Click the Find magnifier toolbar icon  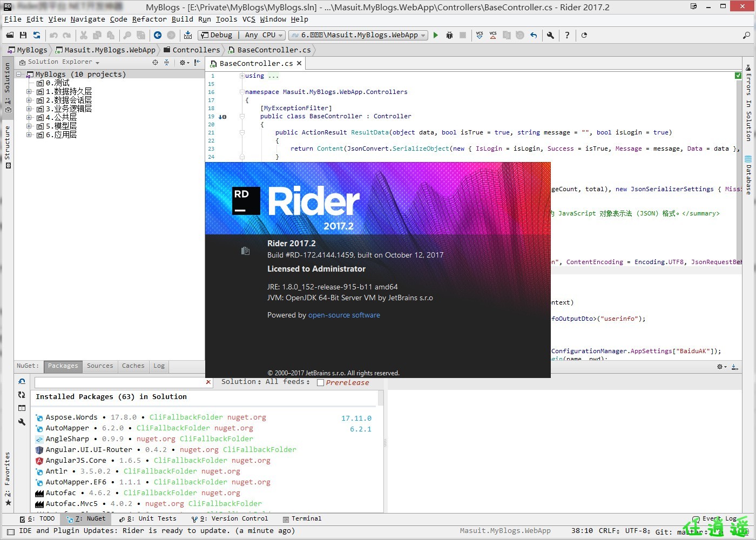[127, 35]
